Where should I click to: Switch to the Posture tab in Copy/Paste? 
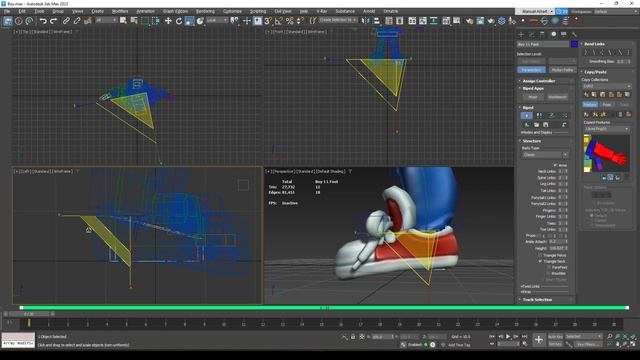coord(590,105)
